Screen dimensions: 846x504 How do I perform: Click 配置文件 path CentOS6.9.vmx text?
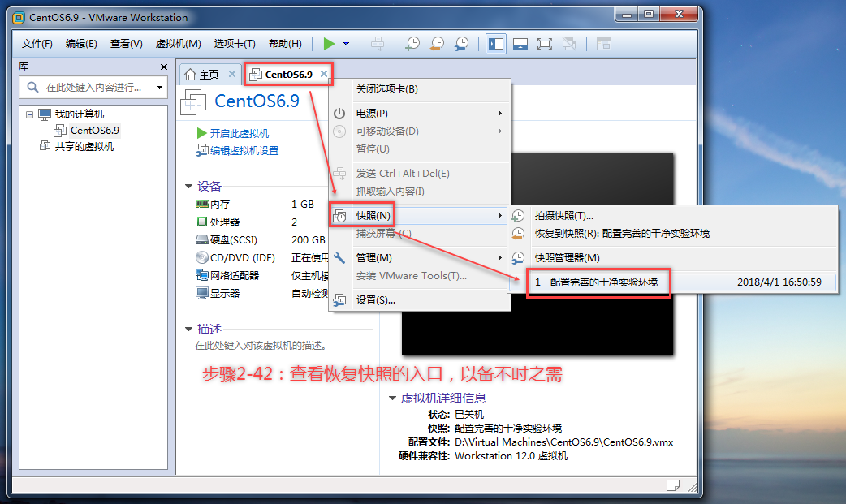tap(563, 442)
